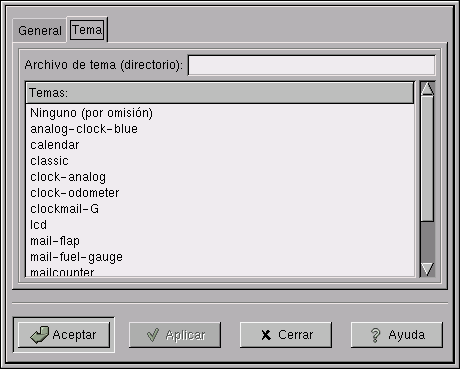Select the clock-odometer theme

(220, 193)
